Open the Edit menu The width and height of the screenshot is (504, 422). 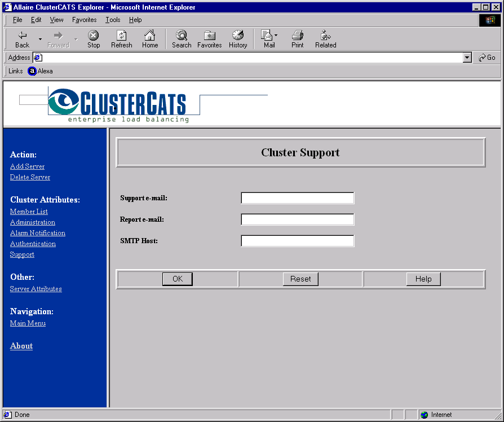pyautogui.click(x=36, y=20)
